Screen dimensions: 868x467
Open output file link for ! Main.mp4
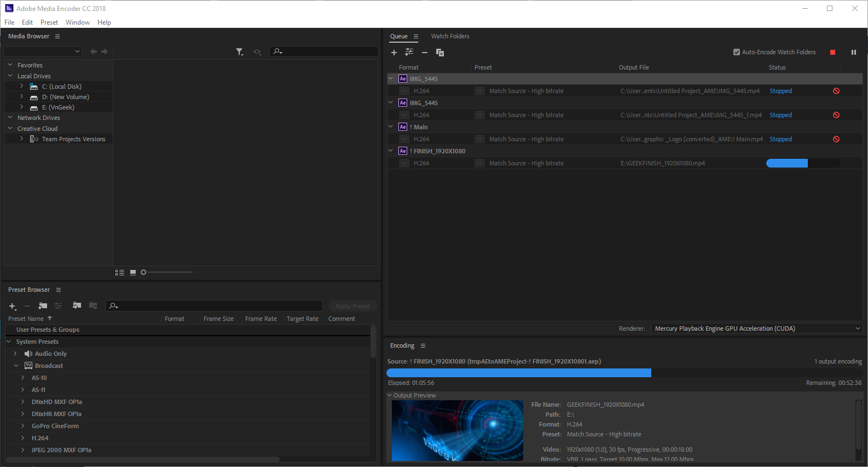(691, 139)
